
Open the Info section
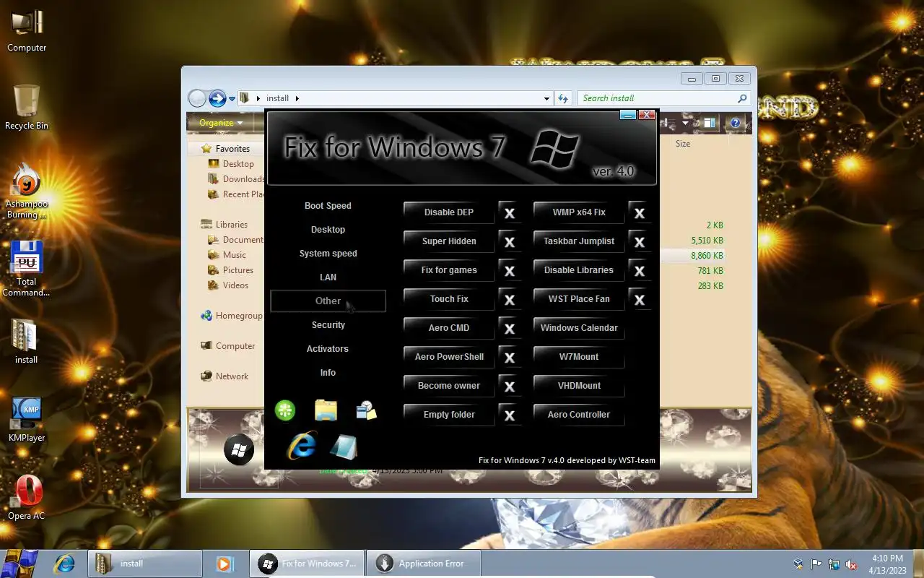328,373
